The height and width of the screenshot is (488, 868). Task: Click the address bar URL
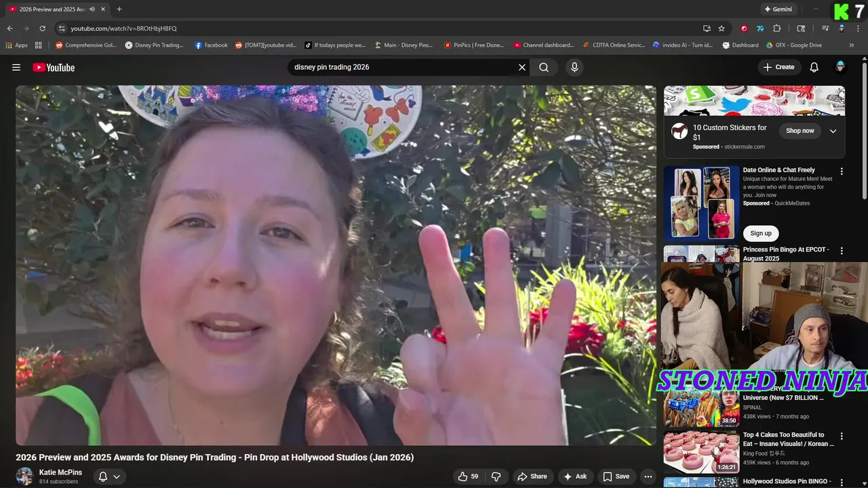(123, 28)
